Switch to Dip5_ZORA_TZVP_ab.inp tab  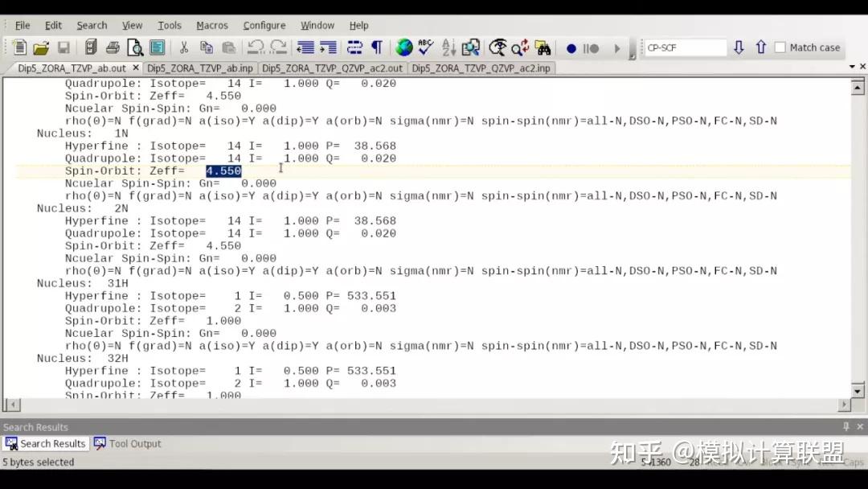point(200,68)
